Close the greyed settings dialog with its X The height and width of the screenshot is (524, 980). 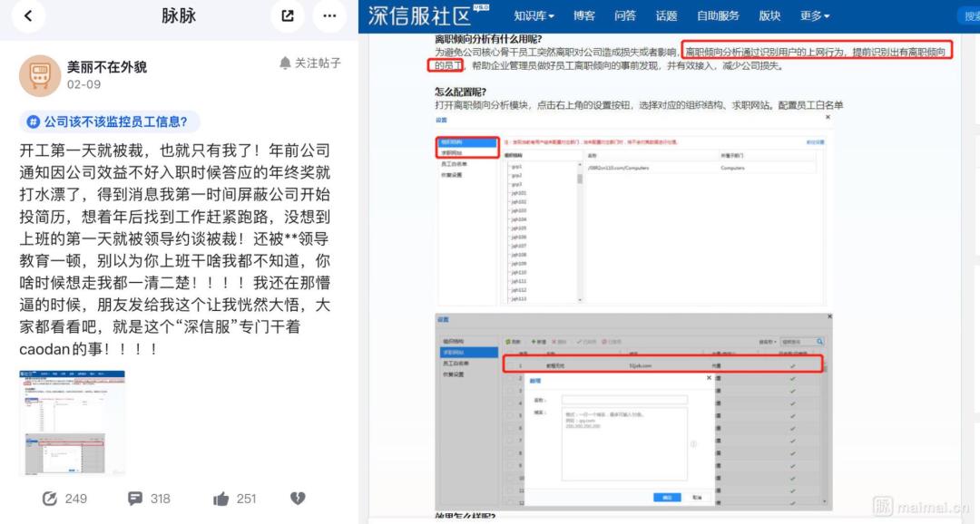(829, 316)
